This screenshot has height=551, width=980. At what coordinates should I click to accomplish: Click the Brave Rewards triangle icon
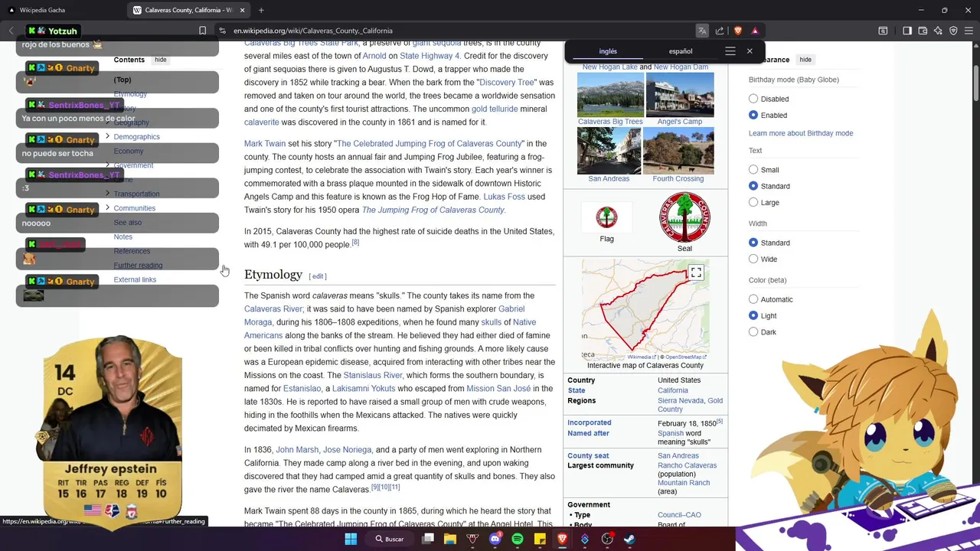(x=755, y=31)
